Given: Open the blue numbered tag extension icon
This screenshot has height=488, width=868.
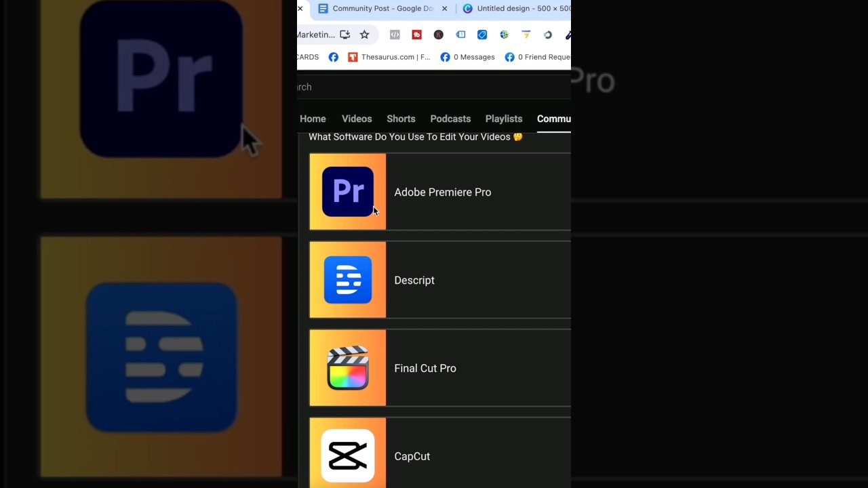Looking at the screenshot, I should [x=460, y=35].
